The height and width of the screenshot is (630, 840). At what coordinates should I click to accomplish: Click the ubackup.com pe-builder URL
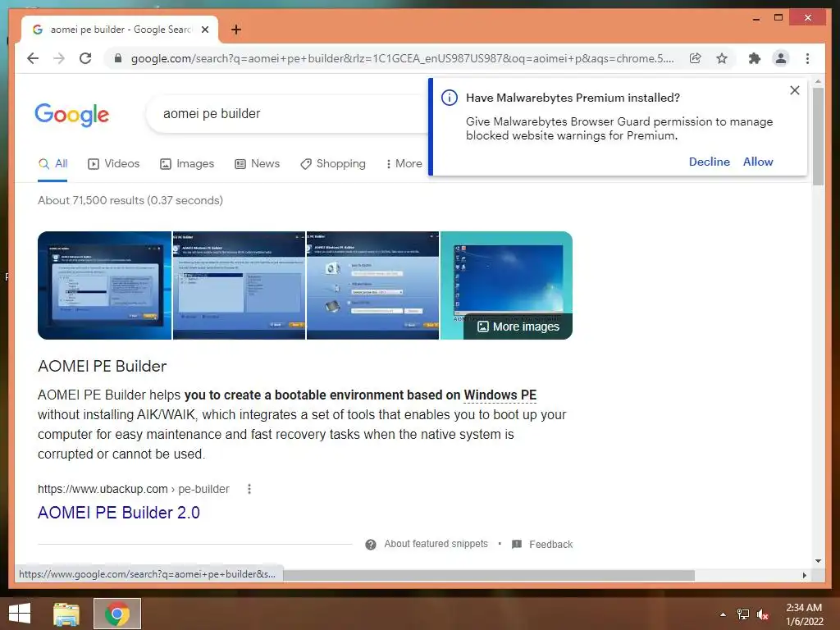[134, 489]
